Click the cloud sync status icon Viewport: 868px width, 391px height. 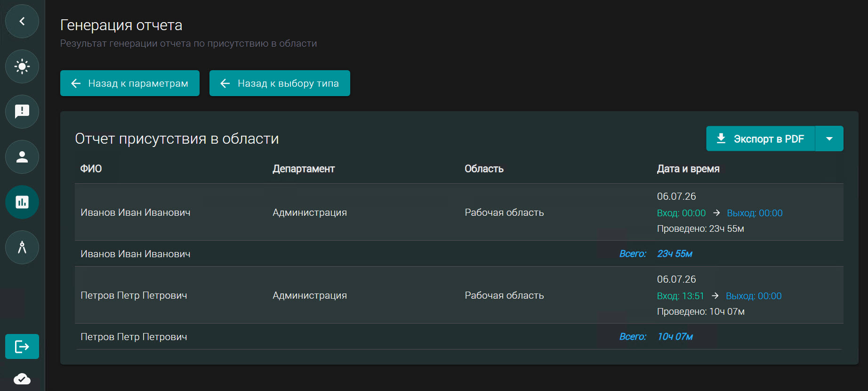(x=22, y=379)
